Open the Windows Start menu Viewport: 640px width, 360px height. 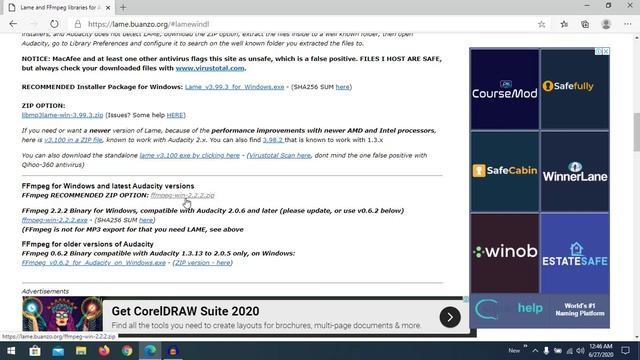point(11,351)
